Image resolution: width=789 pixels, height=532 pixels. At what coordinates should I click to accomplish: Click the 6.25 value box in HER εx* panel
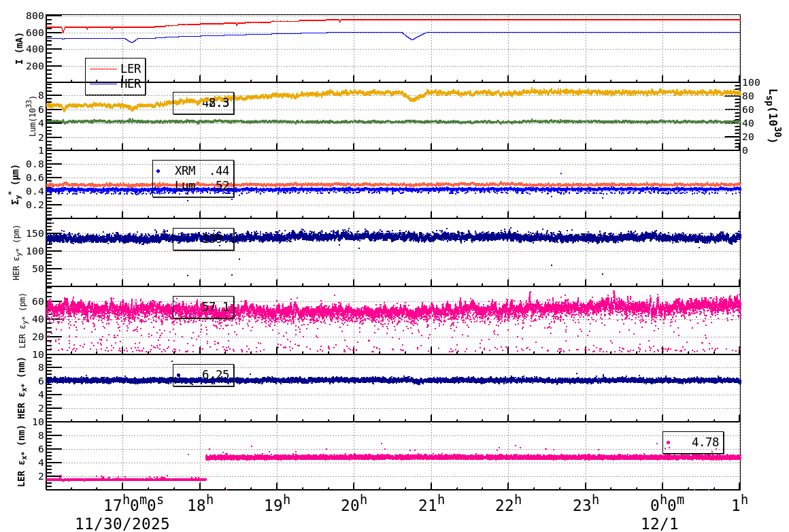(203, 375)
